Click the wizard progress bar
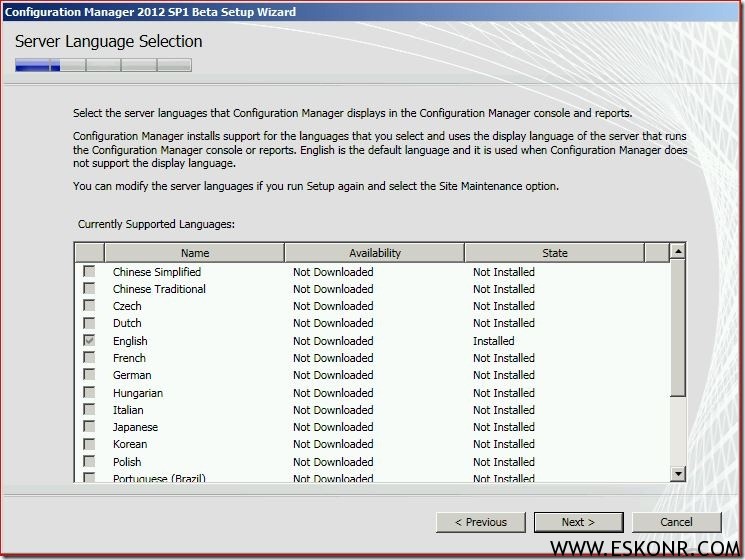745x560 pixels. click(103, 65)
